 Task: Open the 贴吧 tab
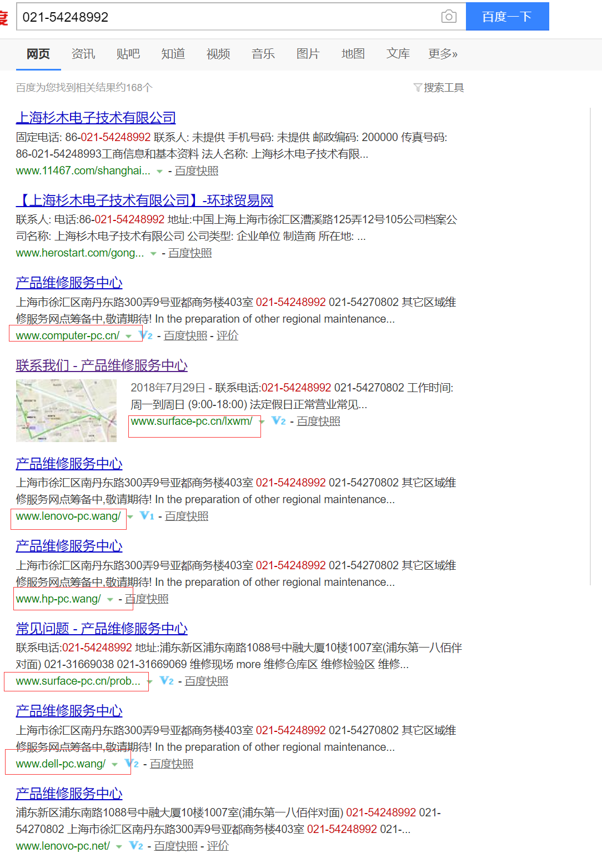tap(128, 54)
